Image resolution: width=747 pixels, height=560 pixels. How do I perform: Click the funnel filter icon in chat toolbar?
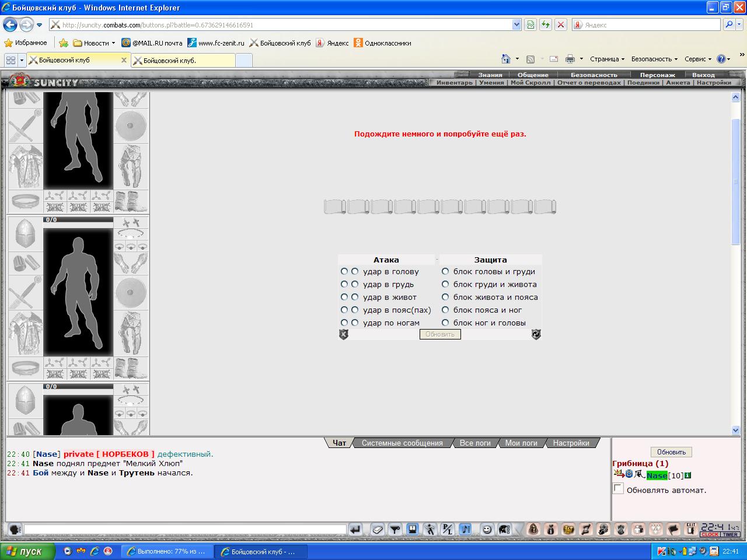pos(395,530)
